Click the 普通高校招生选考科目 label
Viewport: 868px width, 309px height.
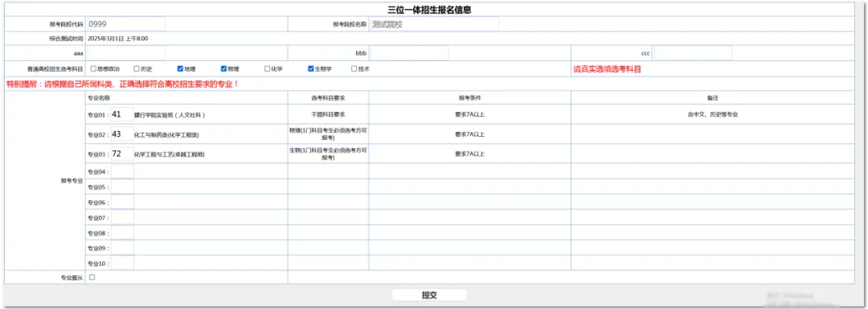click(55, 69)
